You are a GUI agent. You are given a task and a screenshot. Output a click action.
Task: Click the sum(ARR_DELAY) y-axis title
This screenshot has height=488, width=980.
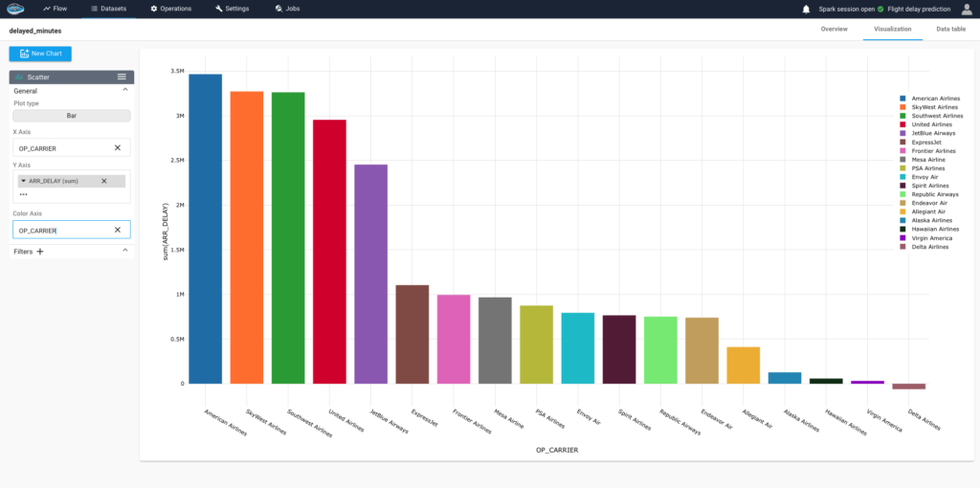click(166, 232)
